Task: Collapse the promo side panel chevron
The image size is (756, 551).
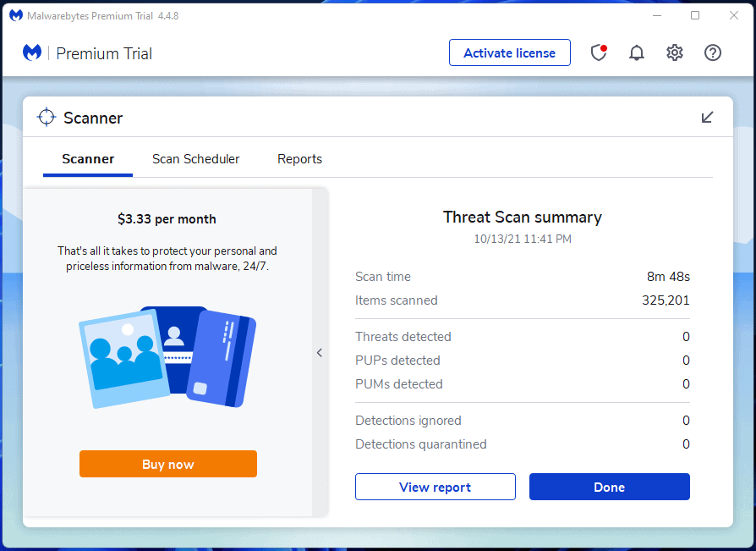Action: click(x=320, y=353)
